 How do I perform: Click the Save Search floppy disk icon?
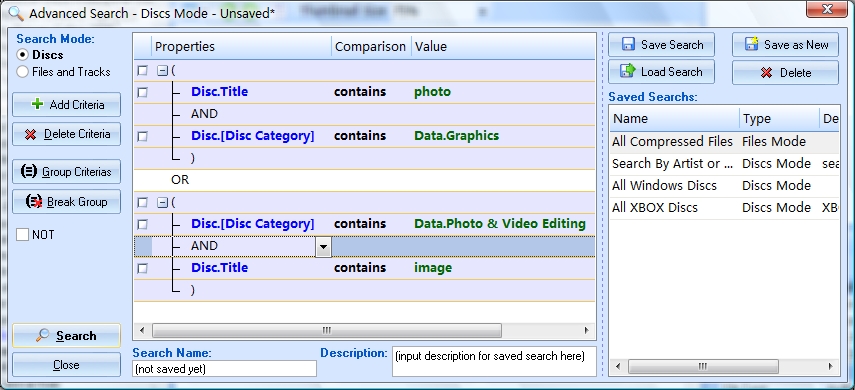[x=628, y=45]
